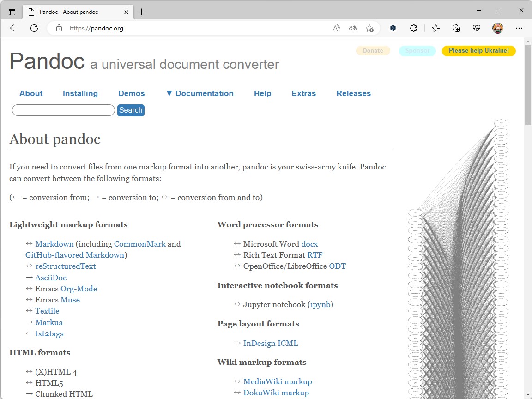Image resolution: width=532 pixels, height=399 pixels.
Task: Open the Settings and more menu
Action: coord(519,28)
